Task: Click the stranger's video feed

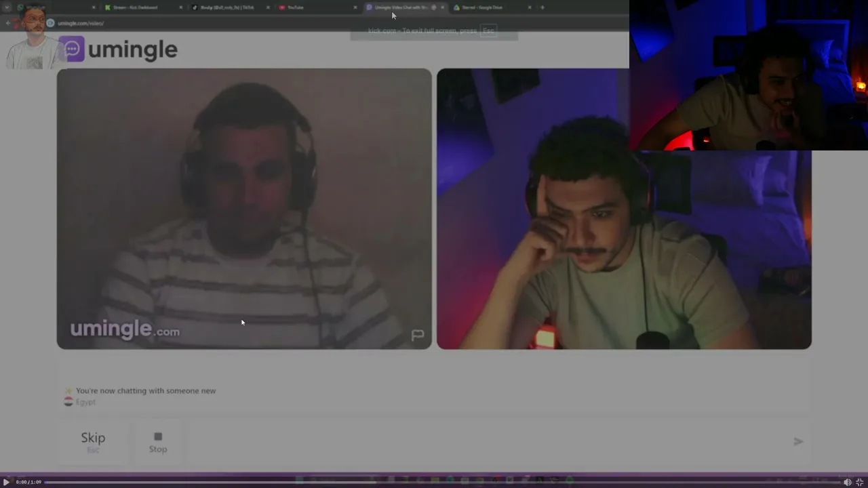Action: click(244, 209)
